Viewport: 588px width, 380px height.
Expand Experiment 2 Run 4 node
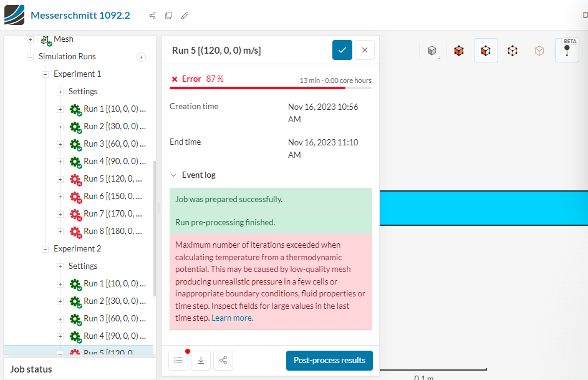(x=60, y=336)
